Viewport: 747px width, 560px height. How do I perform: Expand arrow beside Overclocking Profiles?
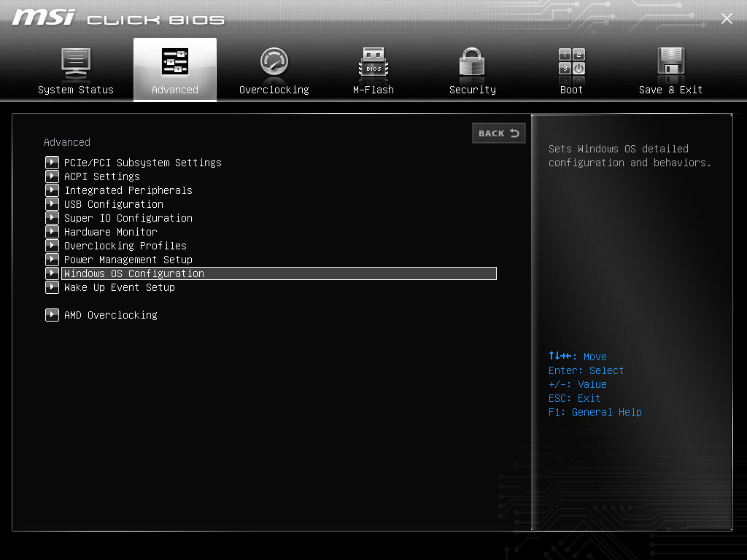[x=52, y=245]
